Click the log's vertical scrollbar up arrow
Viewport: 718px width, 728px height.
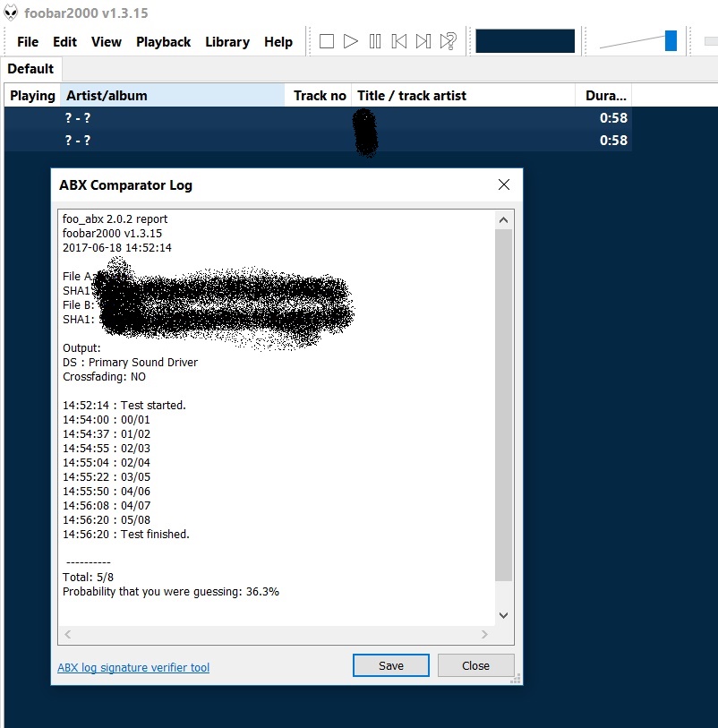[x=503, y=220]
